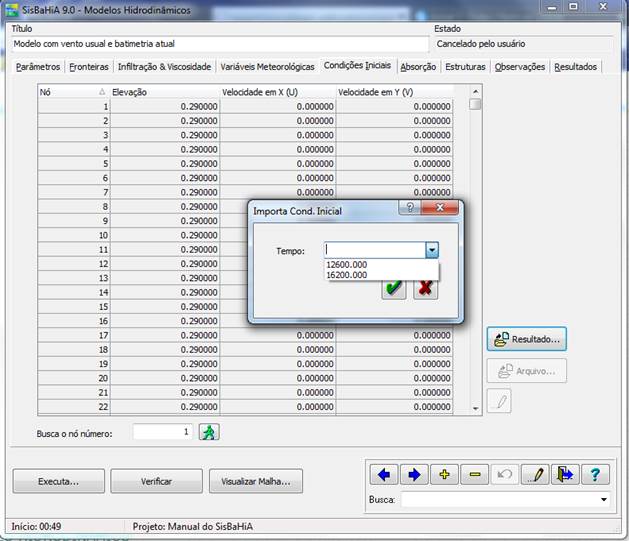Image resolution: width=629 pixels, height=541 pixels.
Task: Select Elevação cell of node 12
Action: click(165, 264)
